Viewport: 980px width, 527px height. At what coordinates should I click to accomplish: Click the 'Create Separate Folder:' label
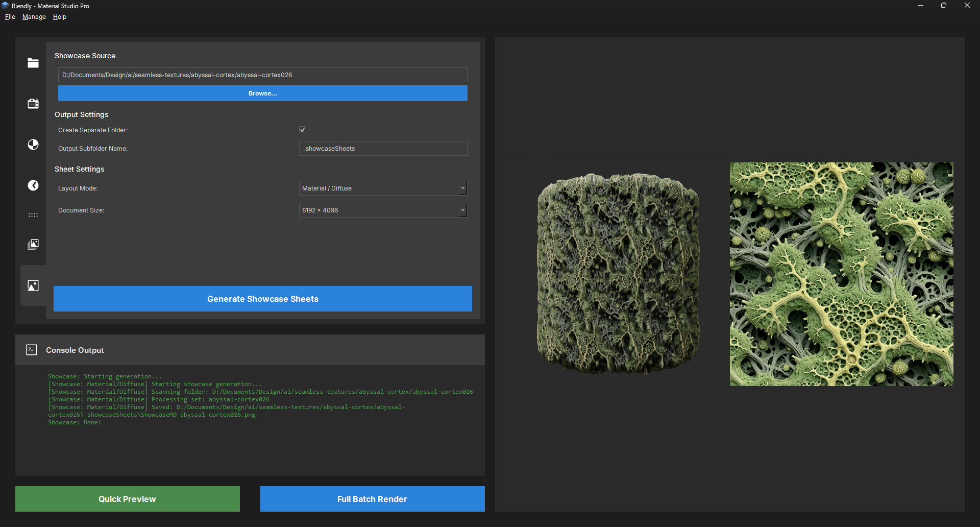tap(93, 130)
